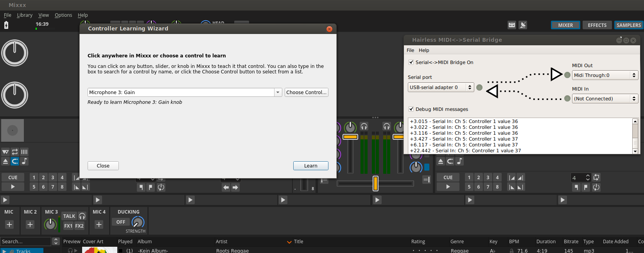The image size is (644, 253).
Task: Open the MIDI Out Midi Through:0 dropdown
Action: pyautogui.click(x=605, y=75)
